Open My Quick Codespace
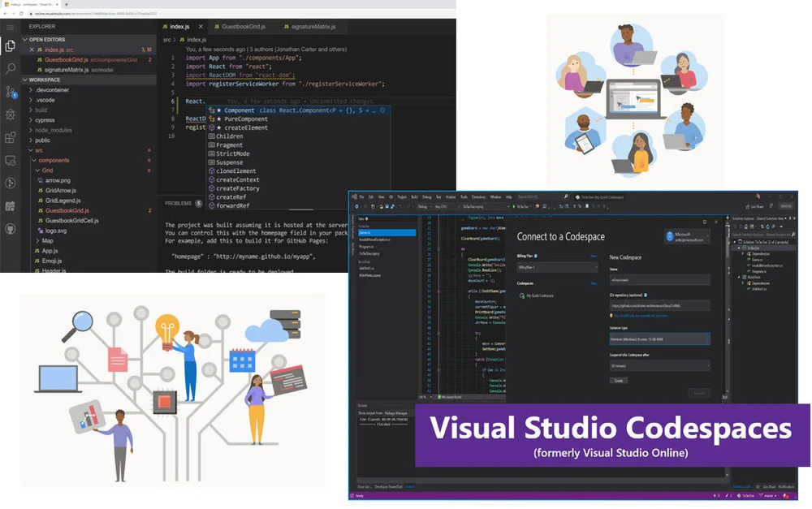The width and height of the screenshot is (812, 509). click(x=539, y=295)
